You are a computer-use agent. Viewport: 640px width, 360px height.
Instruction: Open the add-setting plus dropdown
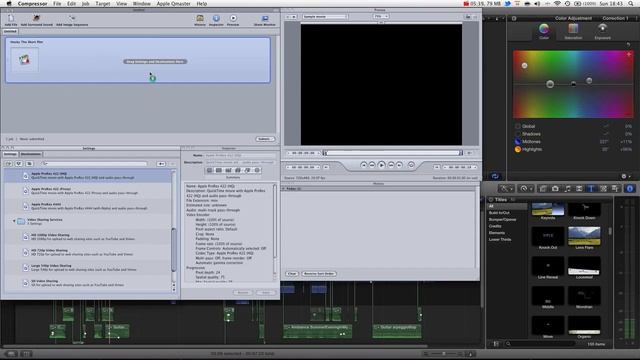[x=161, y=164]
